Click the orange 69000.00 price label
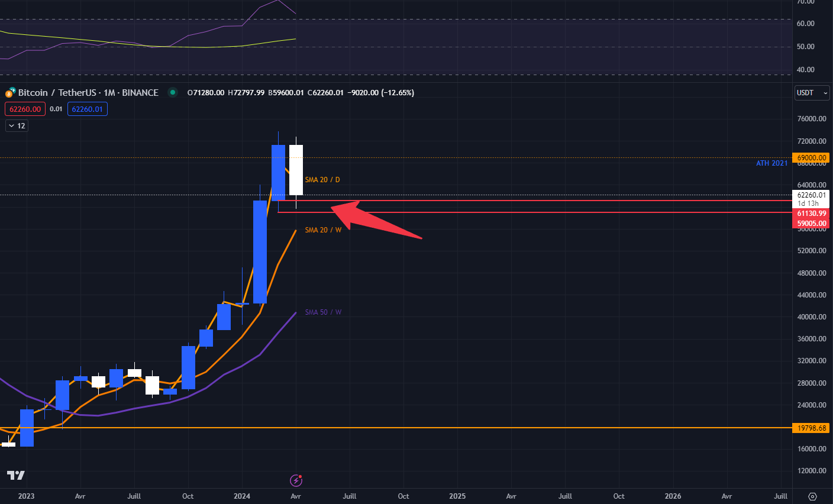The image size is (833, 504). coord(811,157)
